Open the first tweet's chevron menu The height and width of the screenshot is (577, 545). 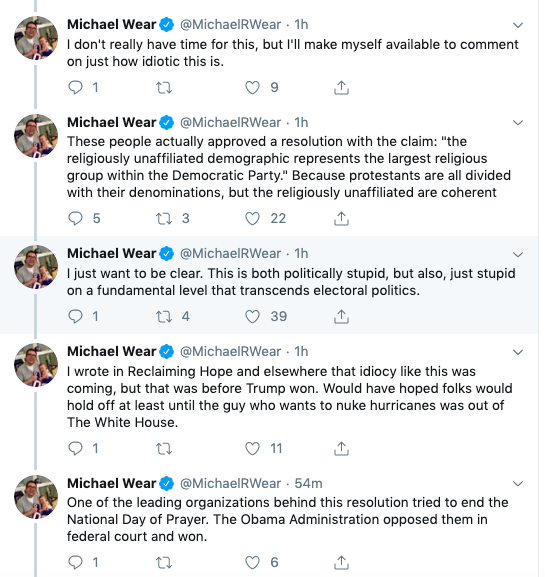click(518, 25)
